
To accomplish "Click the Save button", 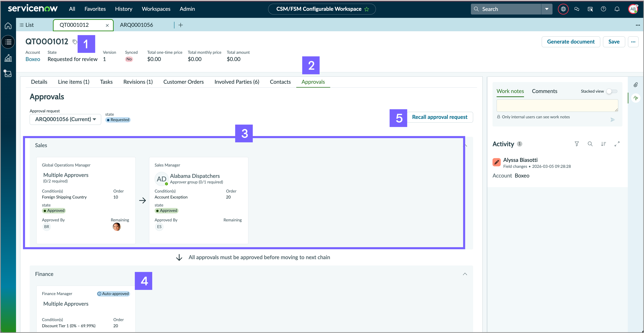I will [x=614, y=42].
